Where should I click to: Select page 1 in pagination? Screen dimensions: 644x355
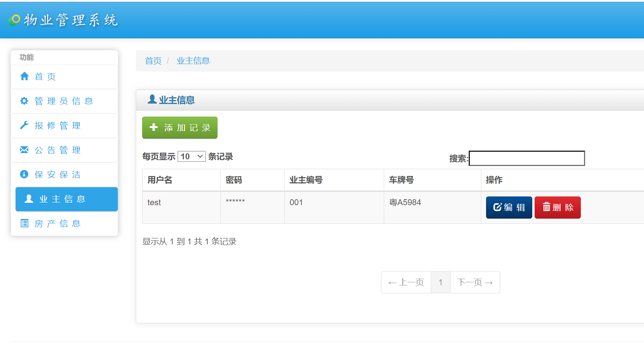tap(441, 282)
